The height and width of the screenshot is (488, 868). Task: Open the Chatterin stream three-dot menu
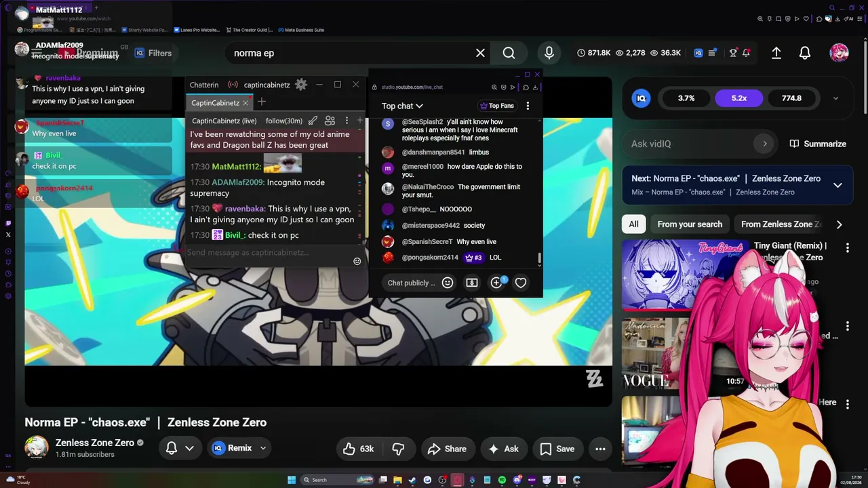click(347, 121)
